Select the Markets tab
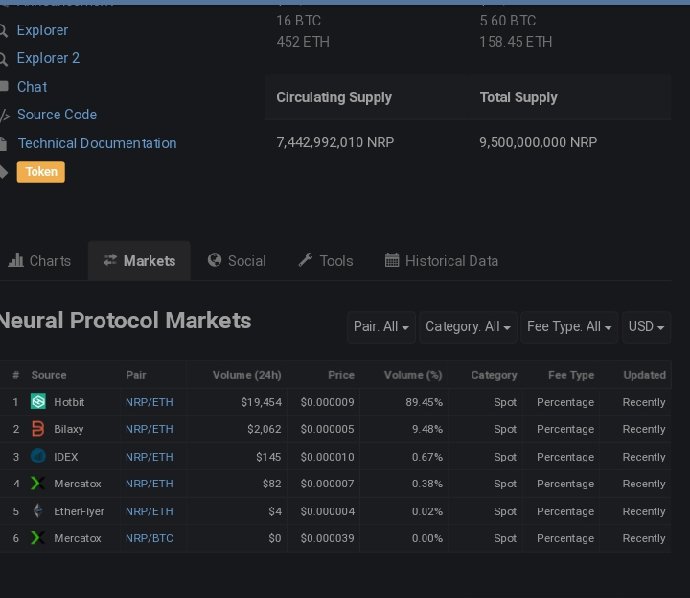This screenshot has height=598, width=690. coord(139,261)
